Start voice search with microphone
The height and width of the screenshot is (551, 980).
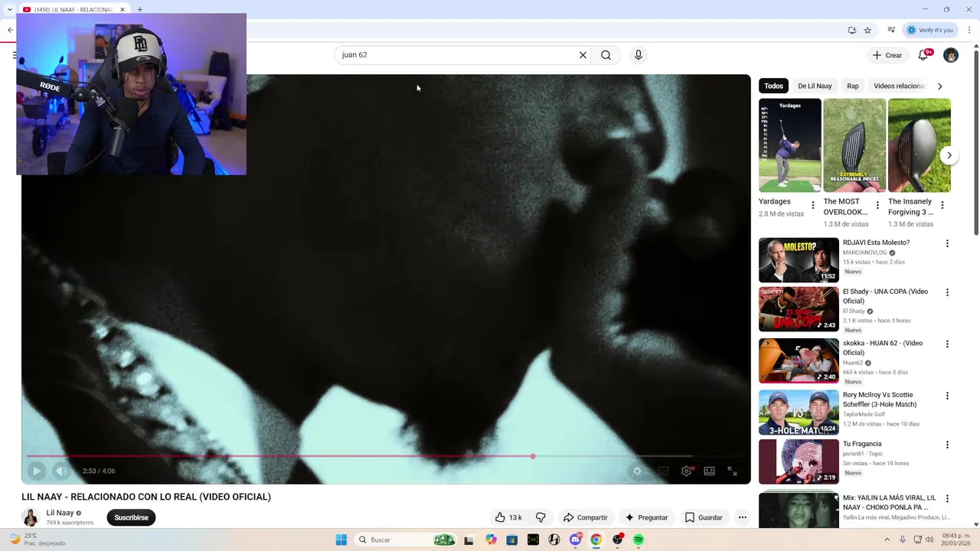[639, 55]
